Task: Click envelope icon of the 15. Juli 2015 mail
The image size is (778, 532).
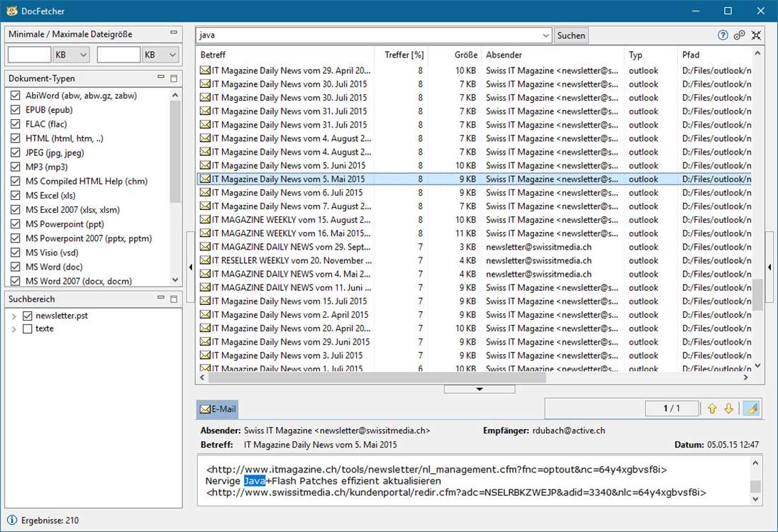Action: coord(205,301)
